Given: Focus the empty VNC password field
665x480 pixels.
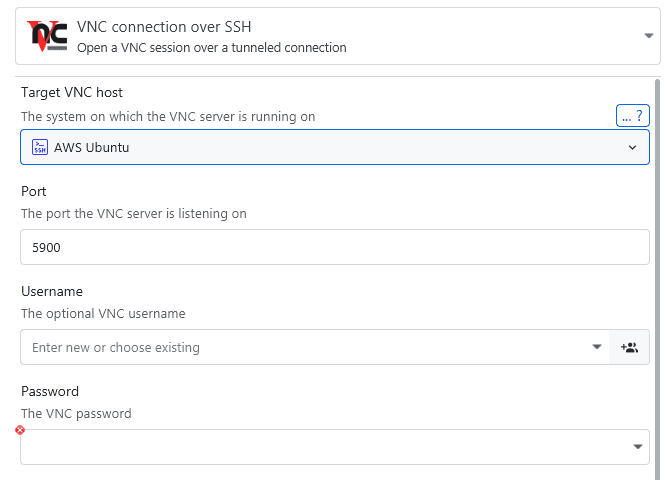Looking at the screenshot, I should 320,447.
